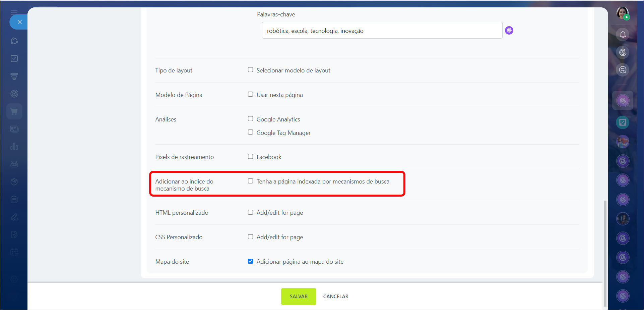Enable Google Analytics checkbox
The image size is (644, 310).
coord(250,119)
